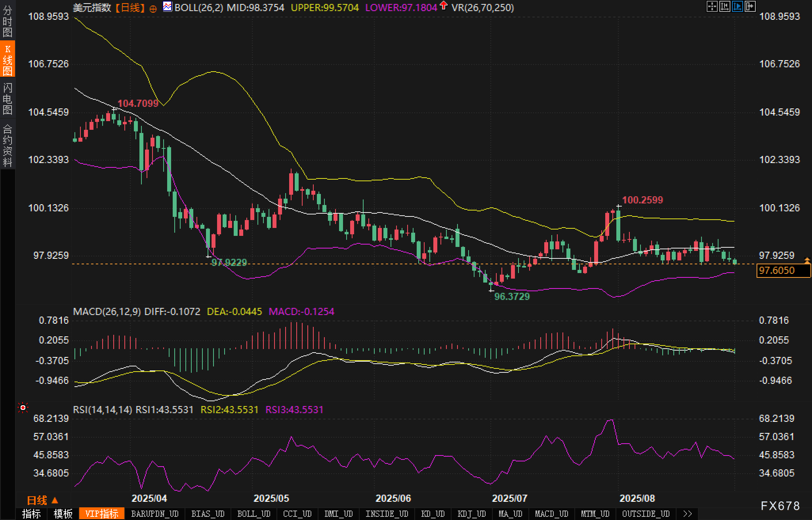Viewport: 812px width, 520px height.
Task: Click the blue highlighted chart mode icon
Action: tap(737, 6)
